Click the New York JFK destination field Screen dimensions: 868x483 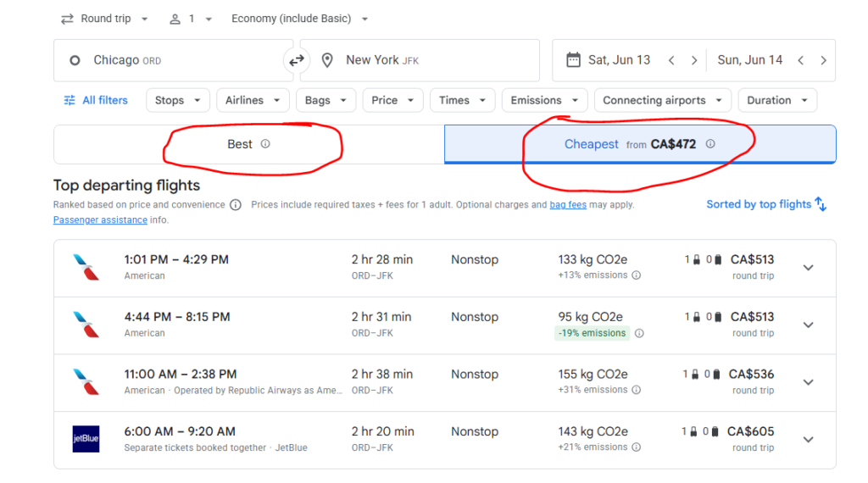click(x=420, y=60)
